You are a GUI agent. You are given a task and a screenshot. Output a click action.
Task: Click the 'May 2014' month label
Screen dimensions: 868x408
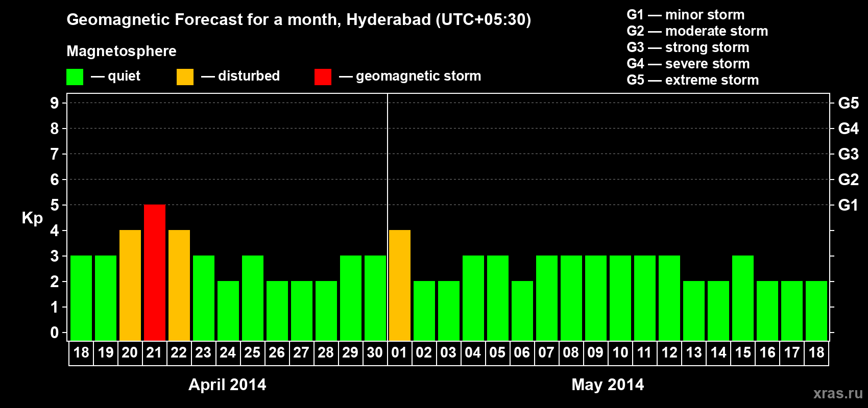coord(608,384)
